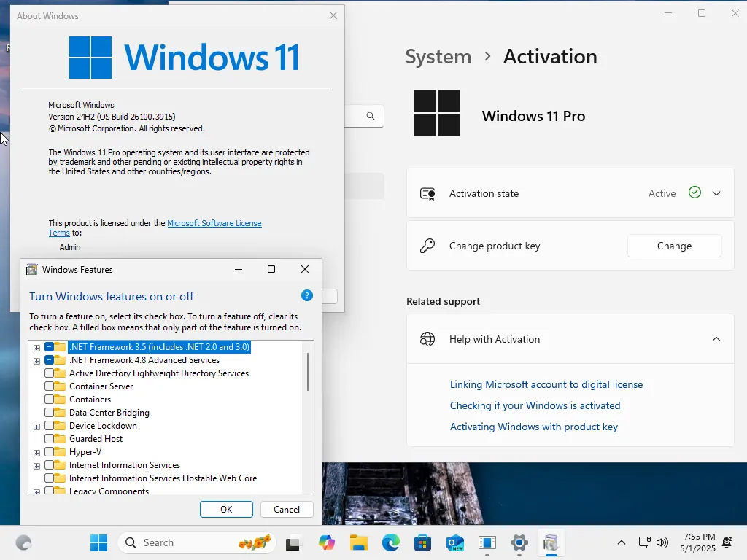Collapse the Help with Activation section
Viewport: 747px width, 560px height.
(716, 339)
